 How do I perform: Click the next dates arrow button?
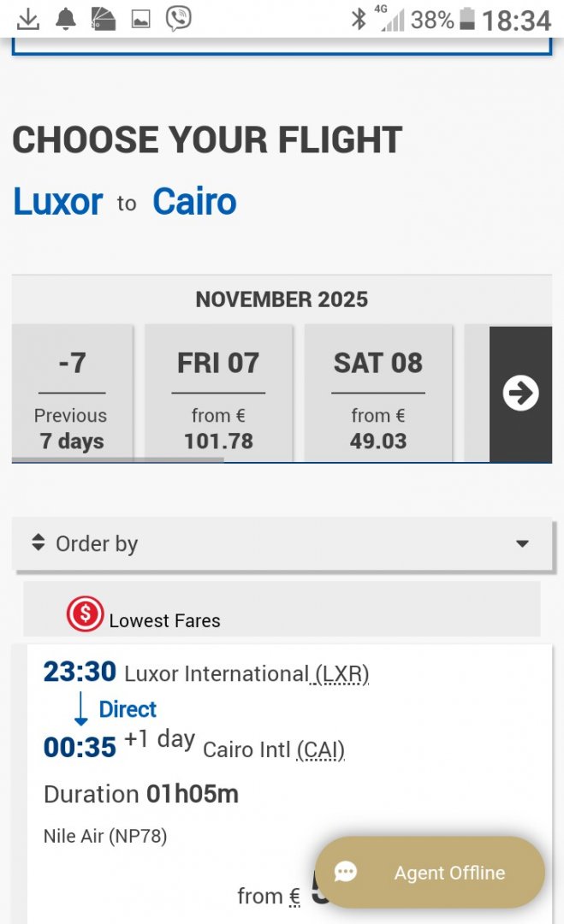pyautogui.click(x=520, y=394)
